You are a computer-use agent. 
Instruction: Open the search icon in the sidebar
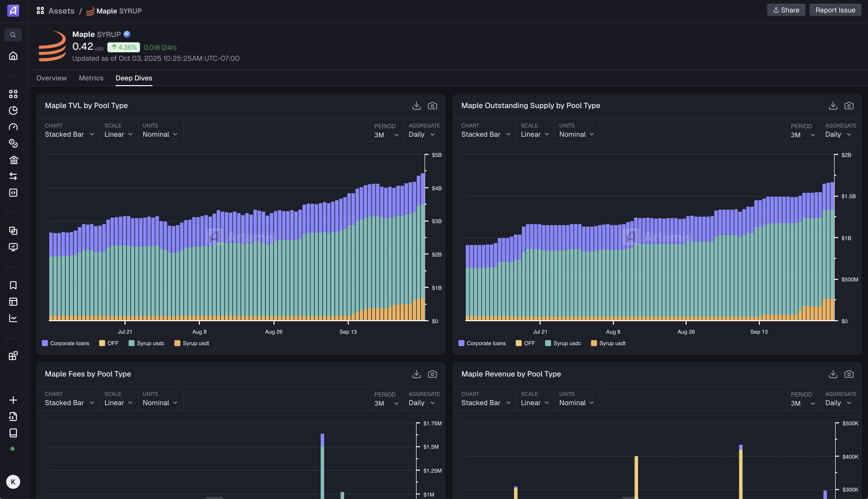click(x=13, y=35)
